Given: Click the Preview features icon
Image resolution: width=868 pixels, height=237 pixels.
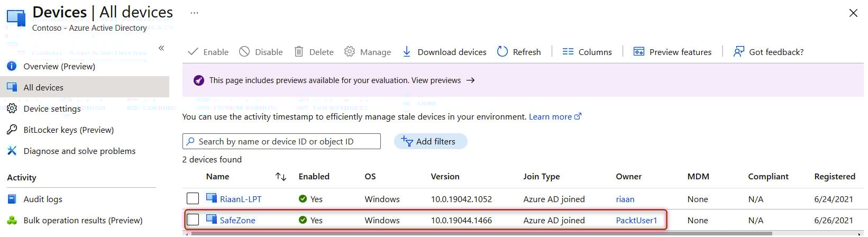Looking at the screenshot, I should 639,51.
